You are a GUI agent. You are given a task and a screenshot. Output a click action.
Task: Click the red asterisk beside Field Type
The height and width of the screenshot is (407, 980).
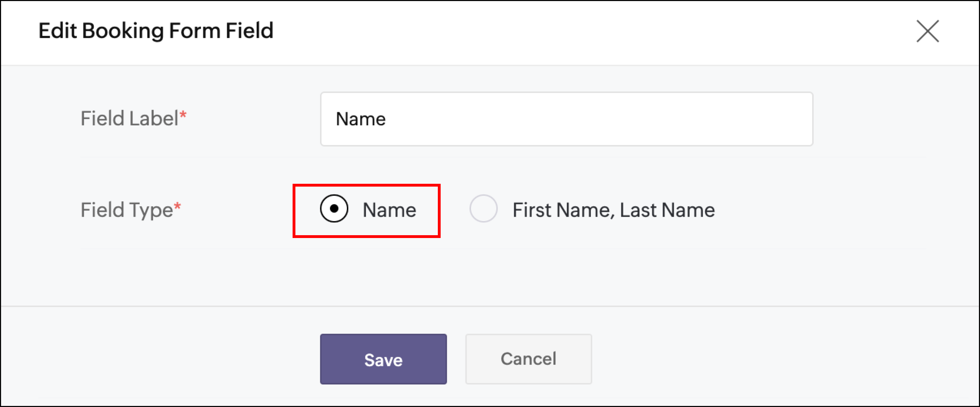pyautogui.click(x=177, y=206)
